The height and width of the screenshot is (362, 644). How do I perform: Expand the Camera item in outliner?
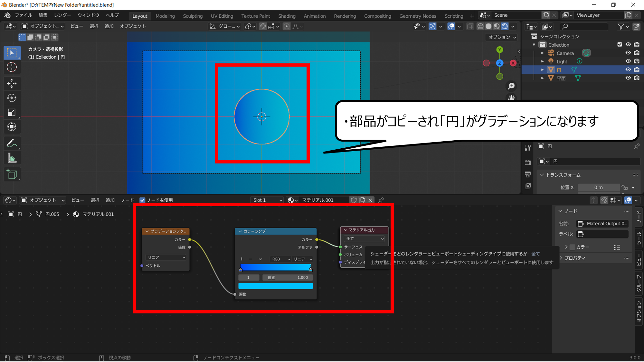pos(542,53)
